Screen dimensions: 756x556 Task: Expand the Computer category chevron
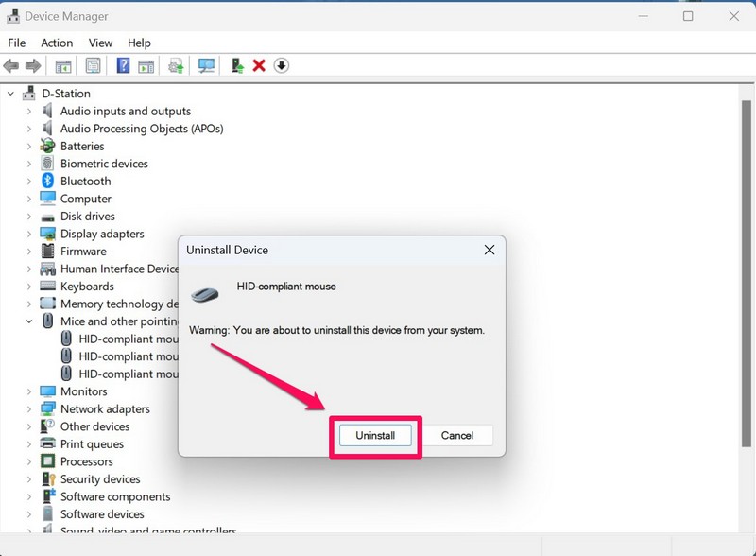coord(29,199)
